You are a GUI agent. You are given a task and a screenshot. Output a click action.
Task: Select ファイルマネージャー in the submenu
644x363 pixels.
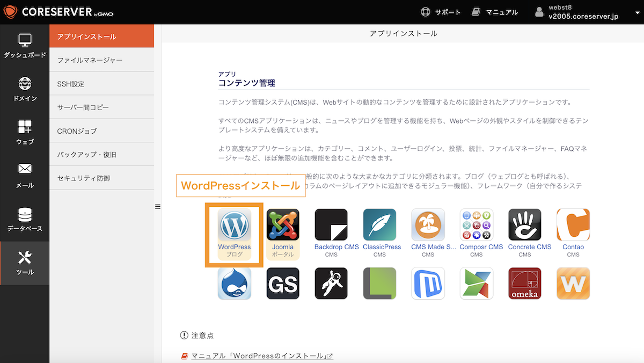102,60
